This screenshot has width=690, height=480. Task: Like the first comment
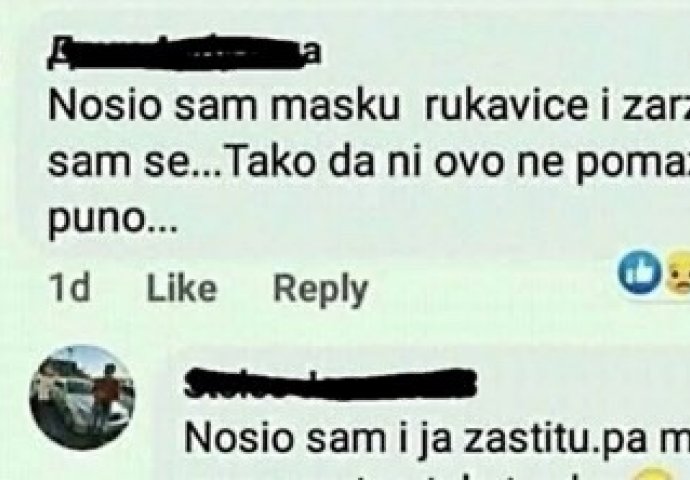pyautogui.click(x=181, y=288)
